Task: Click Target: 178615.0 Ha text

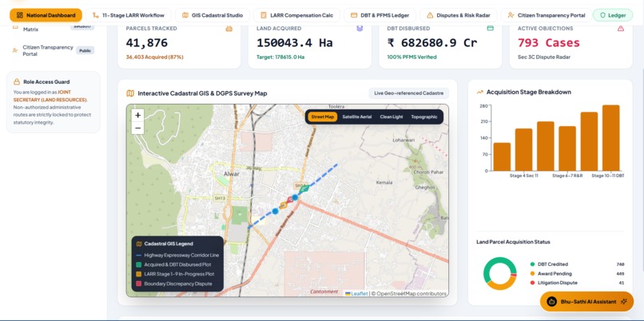Action: 280,57
